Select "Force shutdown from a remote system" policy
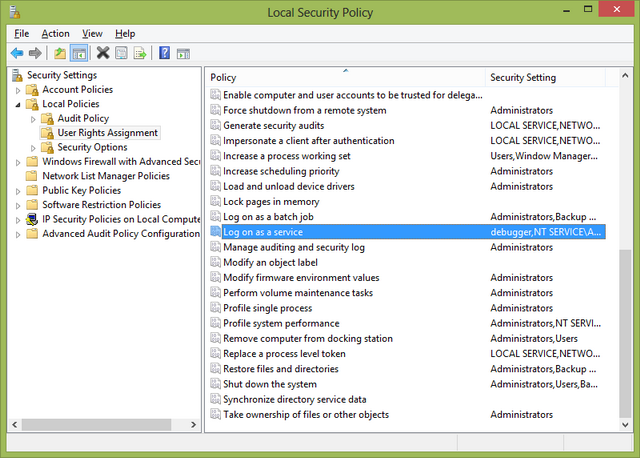This screenshot has width=640, height=458. click(304, 110)
